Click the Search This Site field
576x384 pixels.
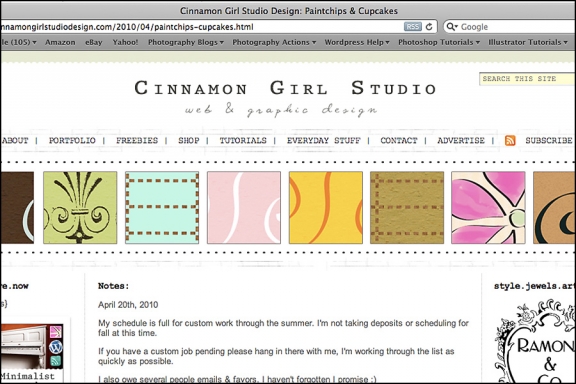tap(528, 79)
